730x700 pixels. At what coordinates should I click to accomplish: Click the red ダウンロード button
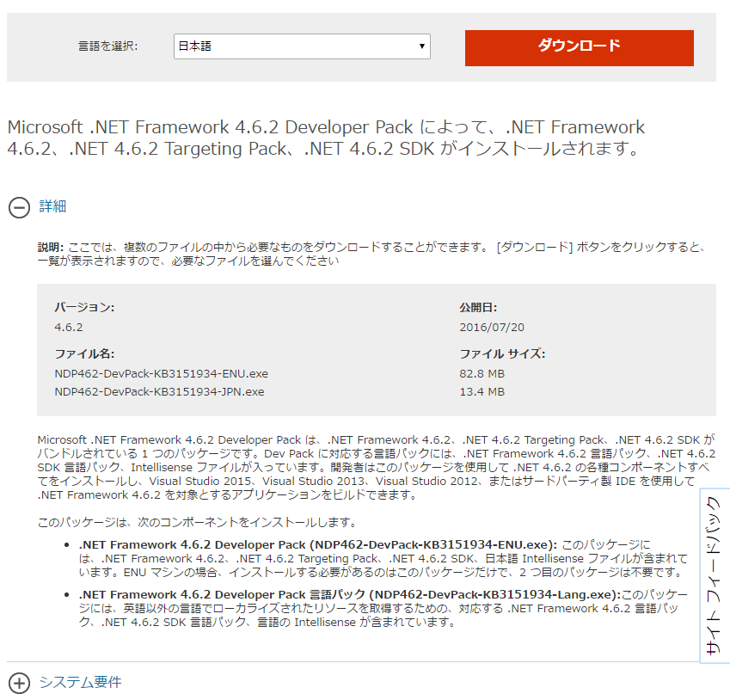[x=579, y=47]
